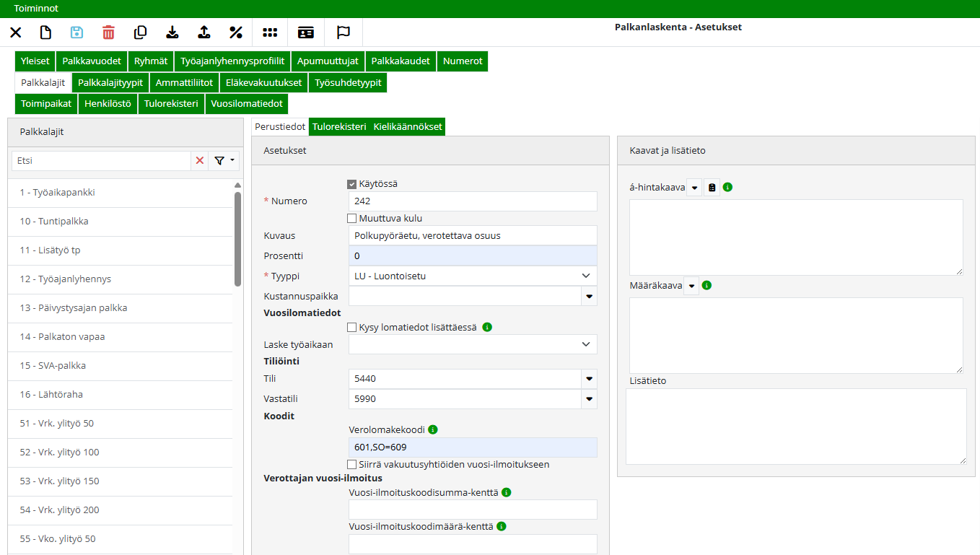Open the Tyyppi dropdown showing LU - Luontoisetu
This screenshot has width=980, height=555.
pyautogui.click(x=473, y=276)
